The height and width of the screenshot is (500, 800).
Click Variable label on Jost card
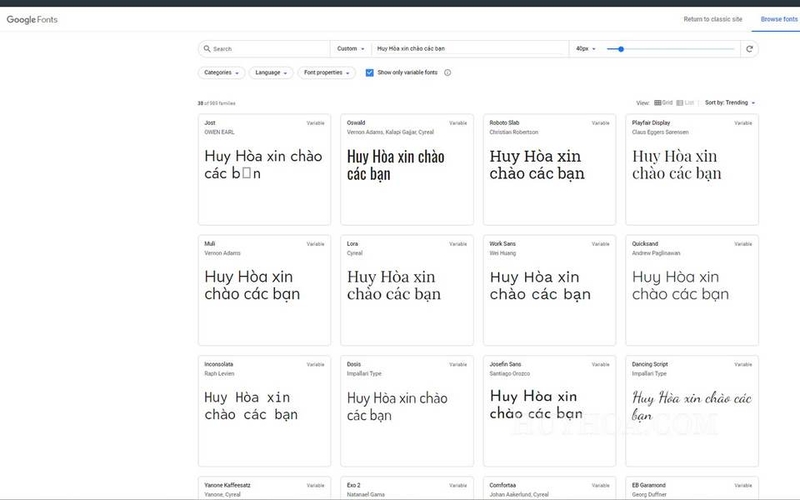[x=315, y=123]
